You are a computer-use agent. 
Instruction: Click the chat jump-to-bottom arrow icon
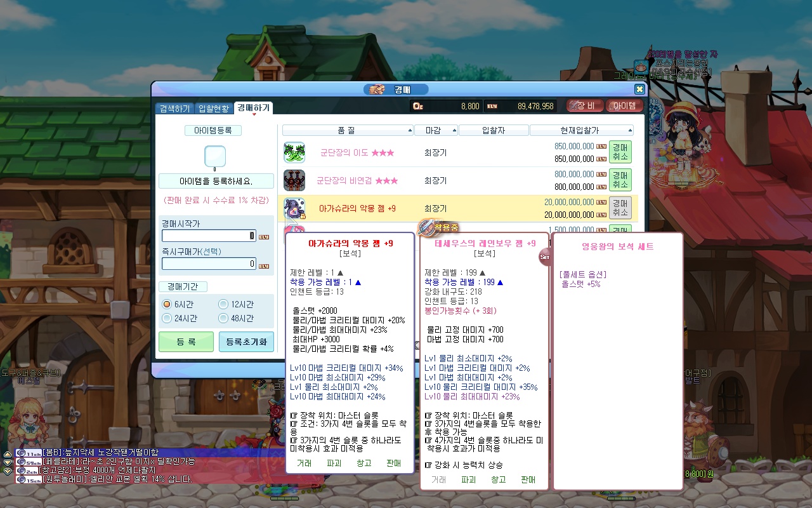[7, 471]
